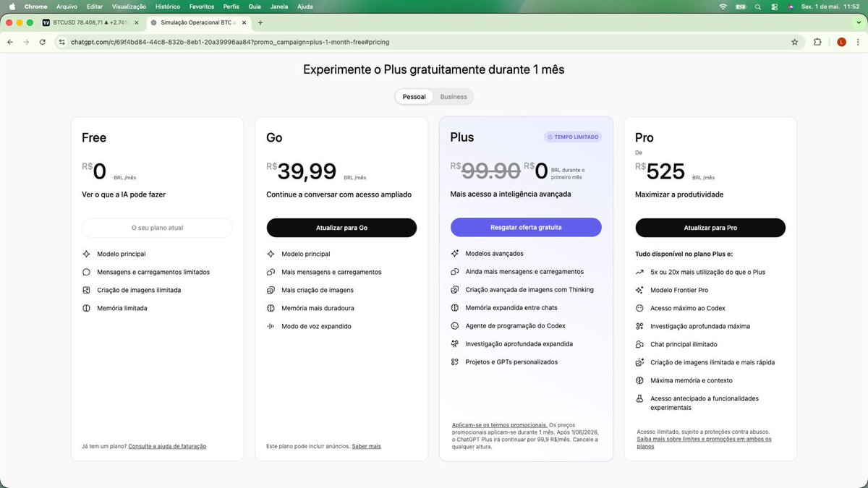Click O seu plano atual button
The image size is (868, 488).
(x=157, y=228)
